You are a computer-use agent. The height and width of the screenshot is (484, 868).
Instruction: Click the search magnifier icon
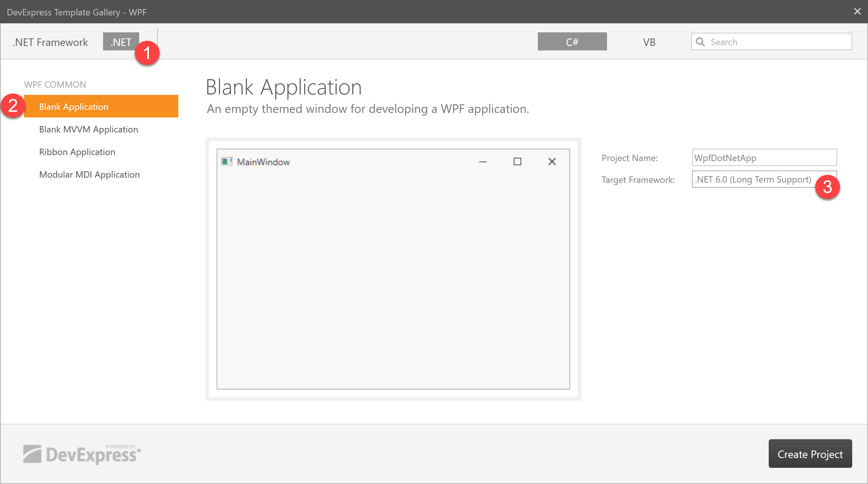[700, 42]
